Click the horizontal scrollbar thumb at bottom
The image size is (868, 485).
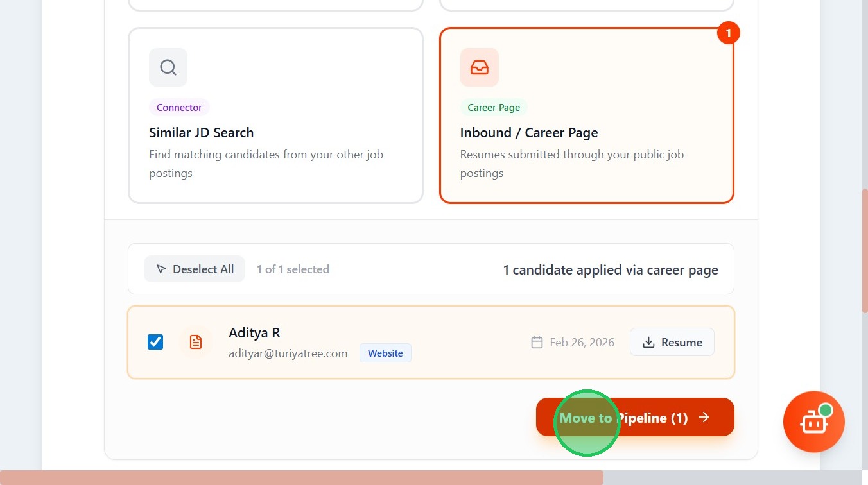[x=302, y=478]
